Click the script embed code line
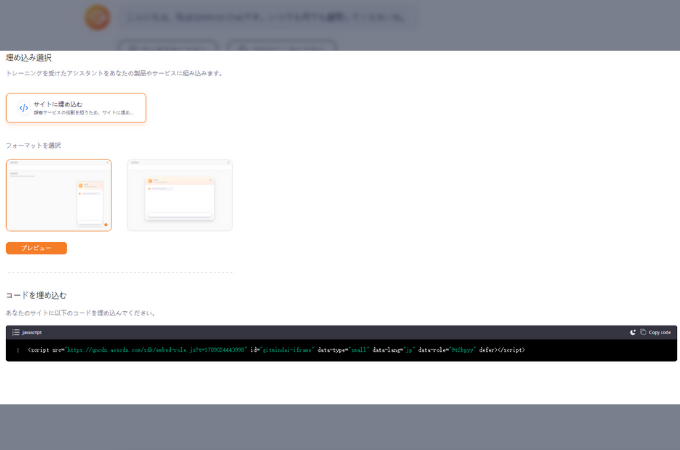680x450 pixels. click(276, 350)
